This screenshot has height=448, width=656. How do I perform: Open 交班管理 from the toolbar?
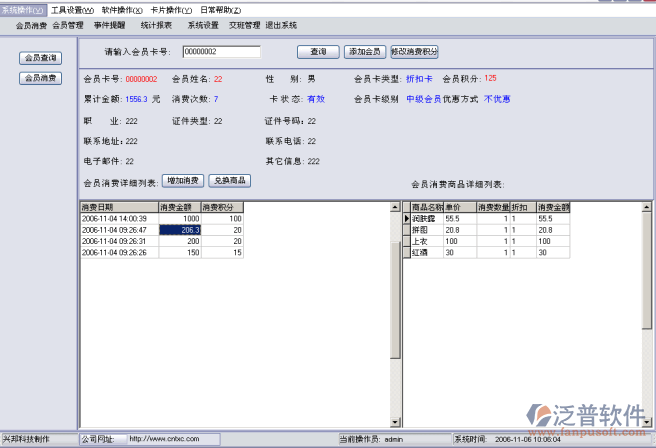tap(244, 25)
